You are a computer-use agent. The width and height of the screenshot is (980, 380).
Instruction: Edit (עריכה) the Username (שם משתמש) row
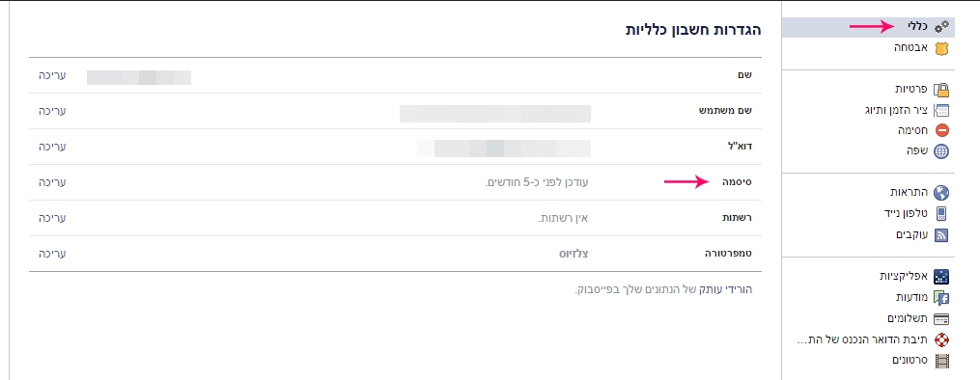[52, 111]
